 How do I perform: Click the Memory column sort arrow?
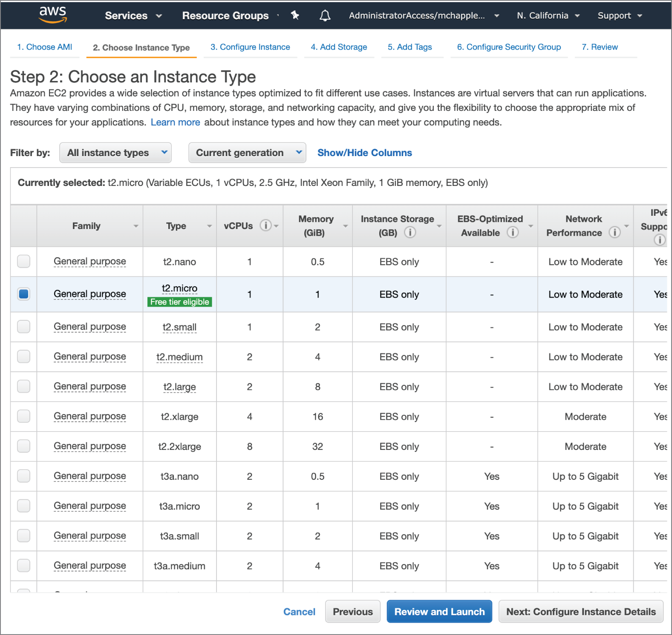346,226
